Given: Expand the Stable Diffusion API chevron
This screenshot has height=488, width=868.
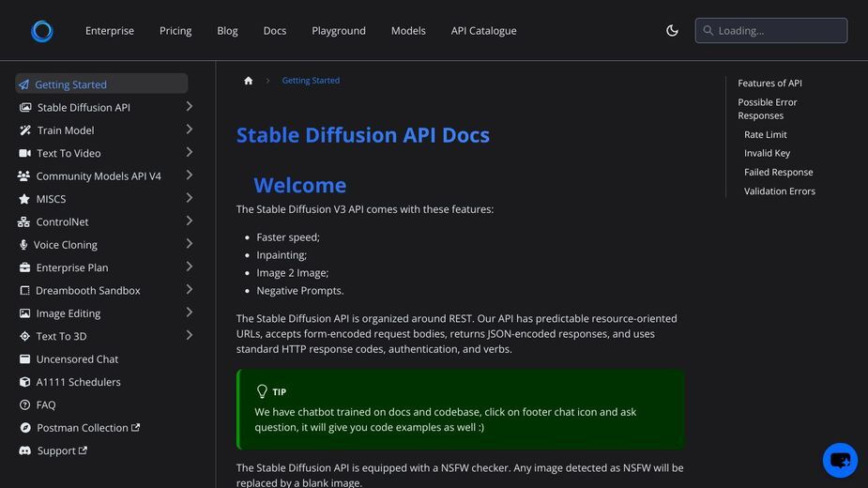Looking at the screenshot, I should pos(190,106).
